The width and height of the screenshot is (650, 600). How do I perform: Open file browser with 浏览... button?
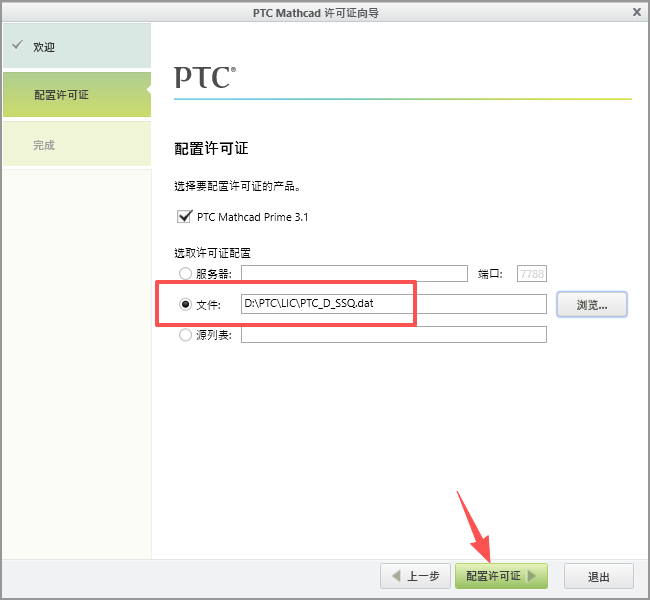coord(592,305)
